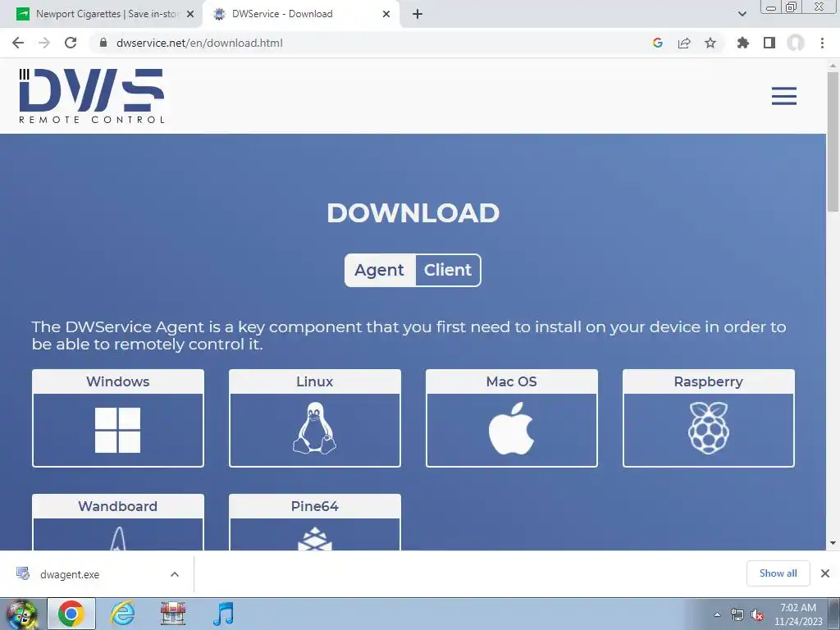Close the DWService - Download tab
Screen dimensions: 840x630
click(386, 15)
